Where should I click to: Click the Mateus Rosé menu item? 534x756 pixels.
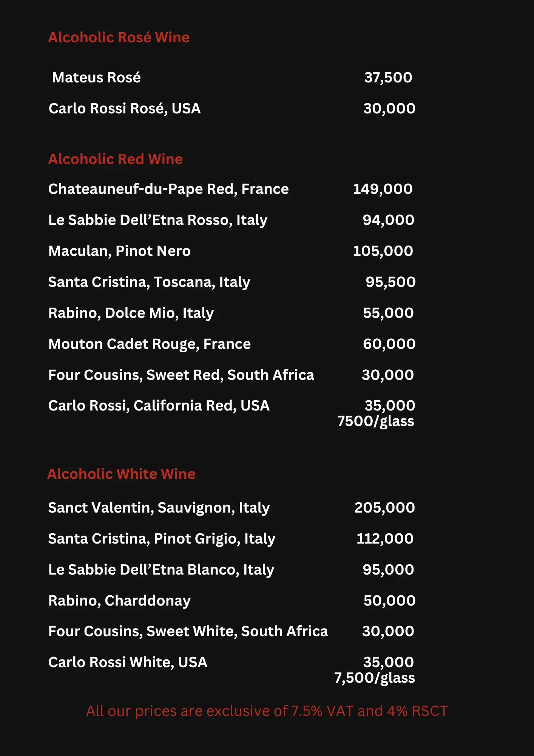[x=96, y=77]
